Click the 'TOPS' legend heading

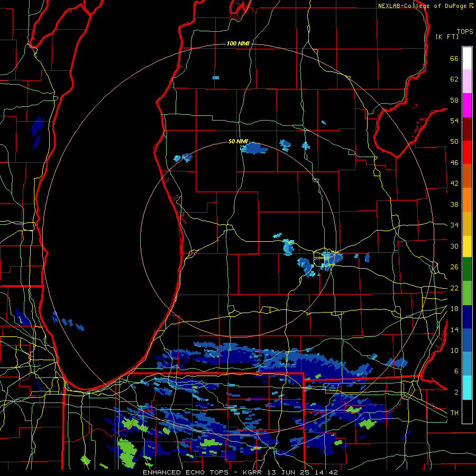pos(465,32)
